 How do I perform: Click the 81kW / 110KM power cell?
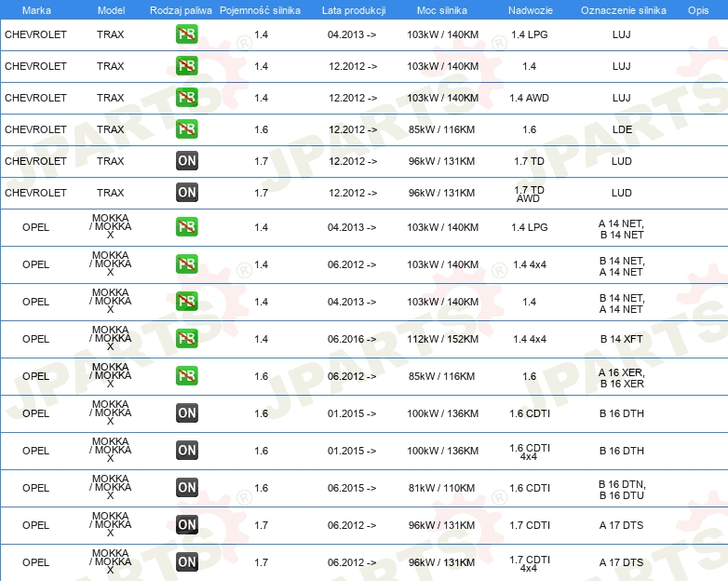441,488
